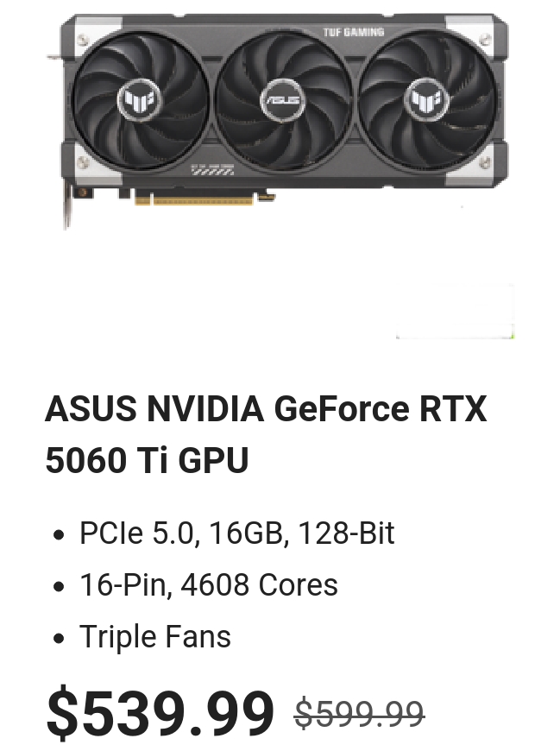560x751 pixels.
Task: Click the TUF GAMING label on the card shroud
Action: click(353, 32)
